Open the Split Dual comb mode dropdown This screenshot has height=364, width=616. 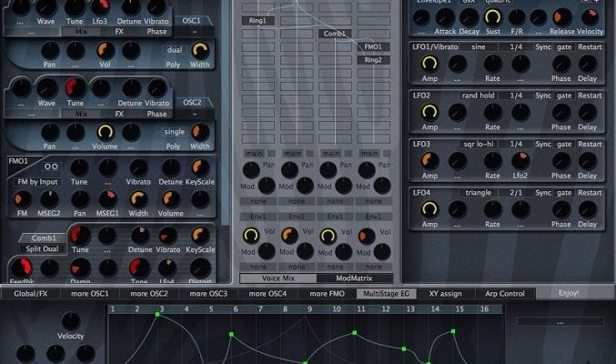click(x=40, y=248)
